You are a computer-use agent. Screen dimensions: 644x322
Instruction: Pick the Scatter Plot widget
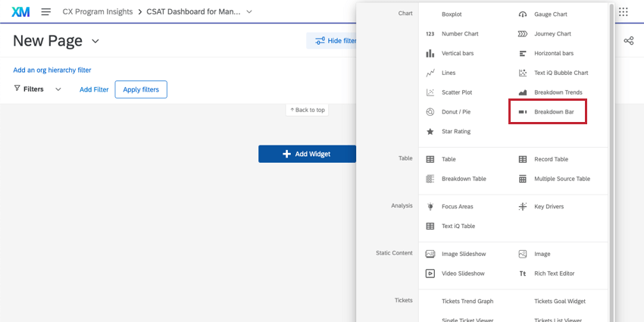pos(456,92)
